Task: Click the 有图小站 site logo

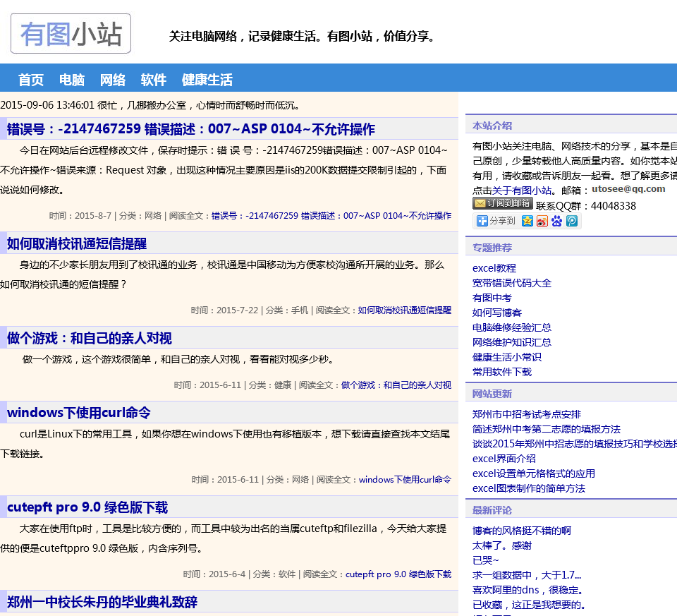Action: tap(71, 34)
